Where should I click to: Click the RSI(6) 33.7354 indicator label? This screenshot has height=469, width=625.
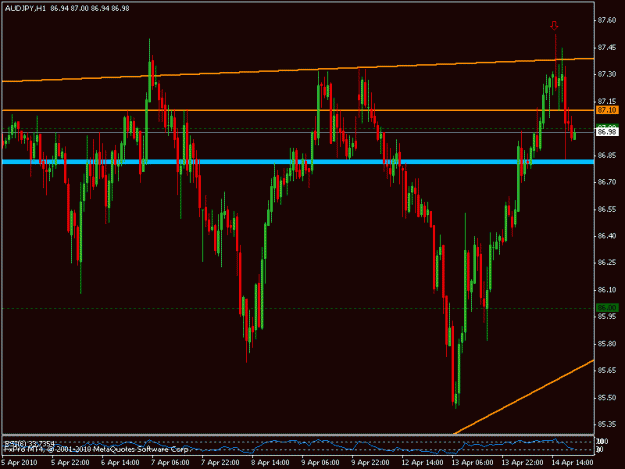tap(29, 443)
